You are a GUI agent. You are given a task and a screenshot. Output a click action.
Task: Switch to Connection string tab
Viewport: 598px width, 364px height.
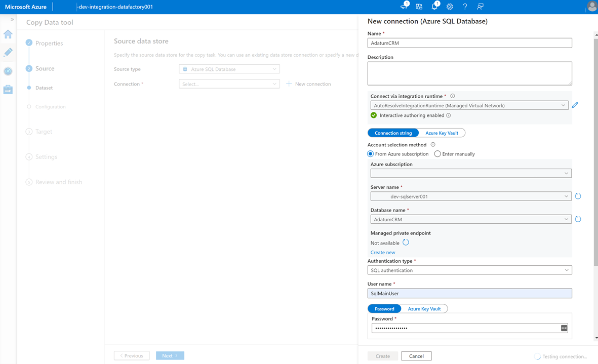[x=393, y=133]
